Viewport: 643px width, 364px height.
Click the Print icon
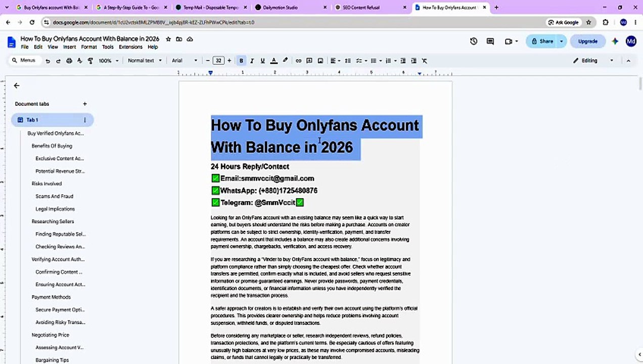pyautogui.click(x=69, y=61)
